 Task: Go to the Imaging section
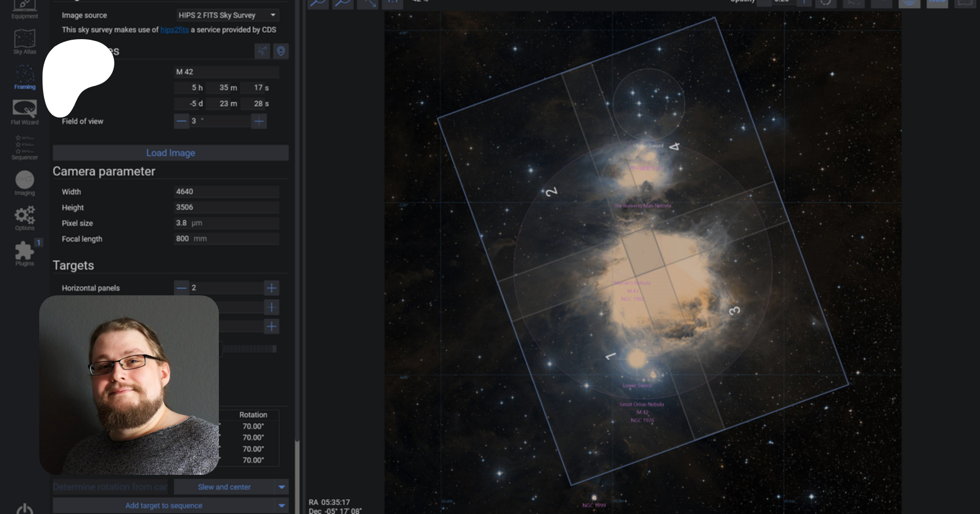tap(24, 183)
